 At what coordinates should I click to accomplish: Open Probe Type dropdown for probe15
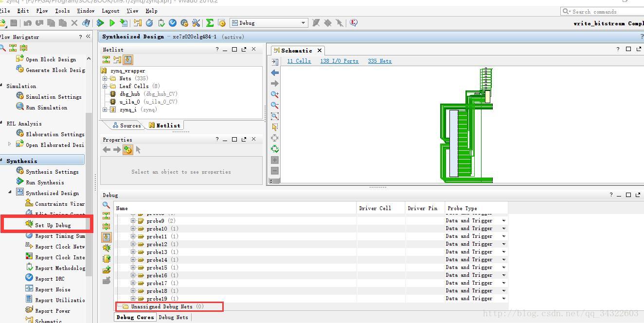pos(503,268)
